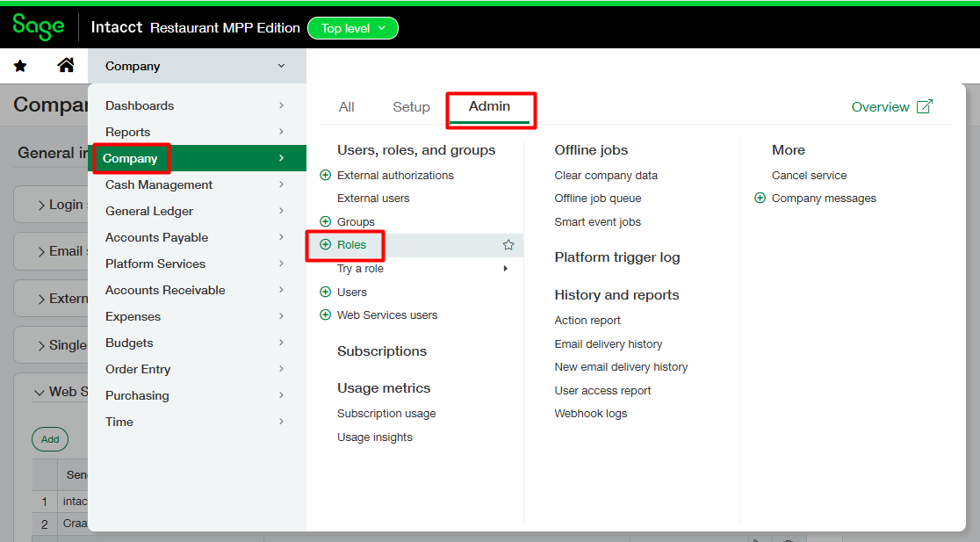Open Usage insights
Image resolution: width=980 pixels, height=542 pixels.
[374, 437]
